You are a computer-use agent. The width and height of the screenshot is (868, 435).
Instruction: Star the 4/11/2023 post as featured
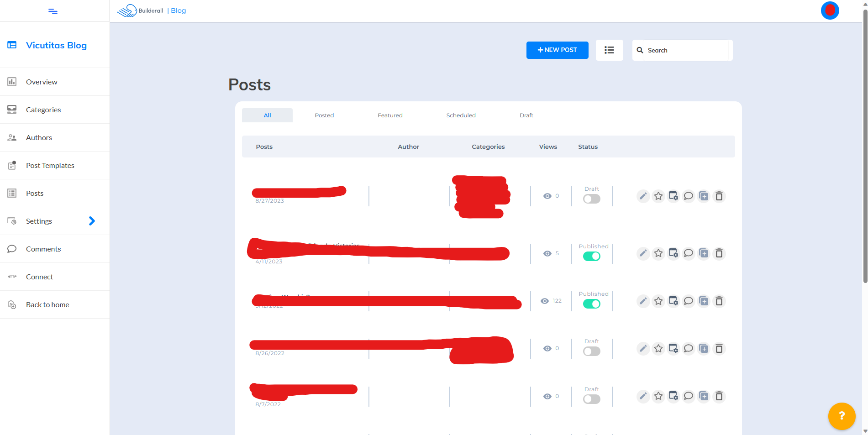tap(658, 253)
